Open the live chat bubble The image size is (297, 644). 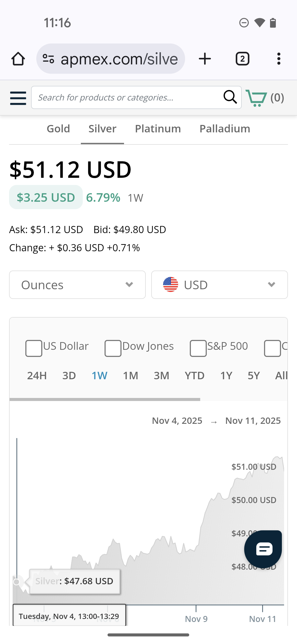point(263,549)
